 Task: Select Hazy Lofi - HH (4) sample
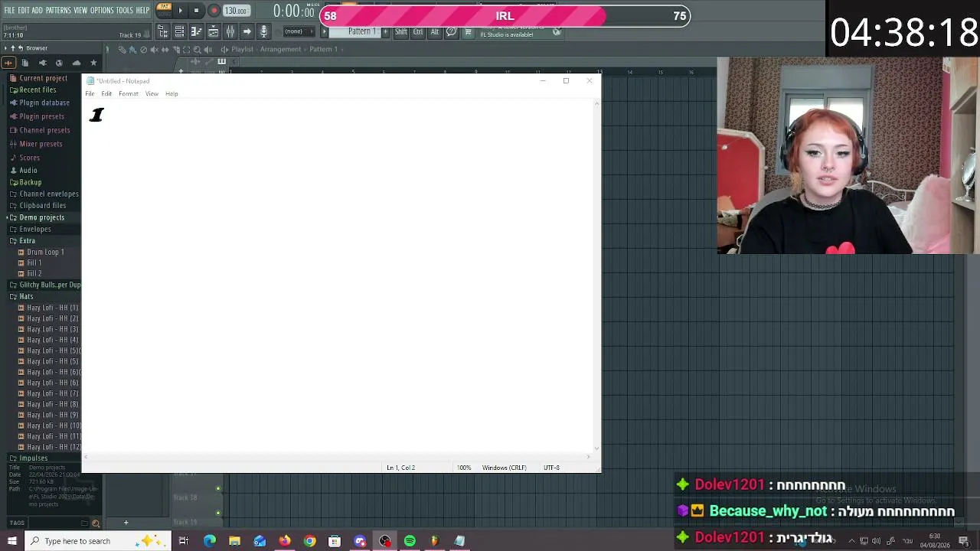point(48,340)
